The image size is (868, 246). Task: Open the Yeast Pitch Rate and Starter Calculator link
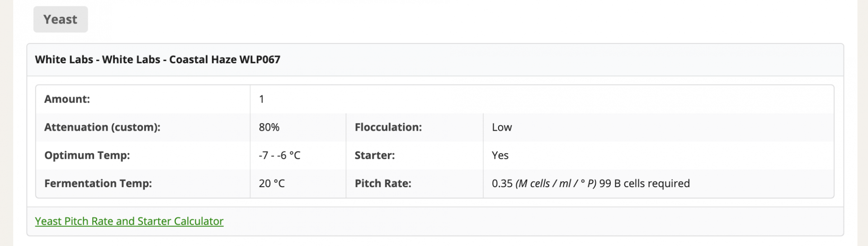[129, 221]
